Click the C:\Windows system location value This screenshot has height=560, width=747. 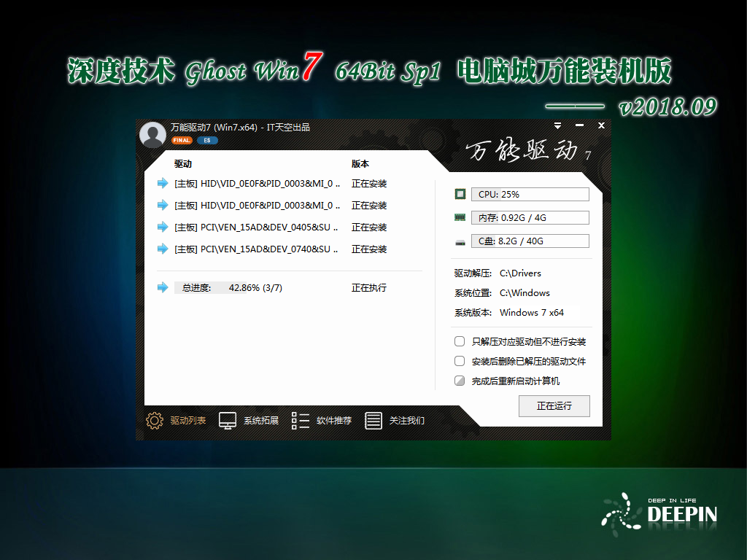(x=525, y=293)
